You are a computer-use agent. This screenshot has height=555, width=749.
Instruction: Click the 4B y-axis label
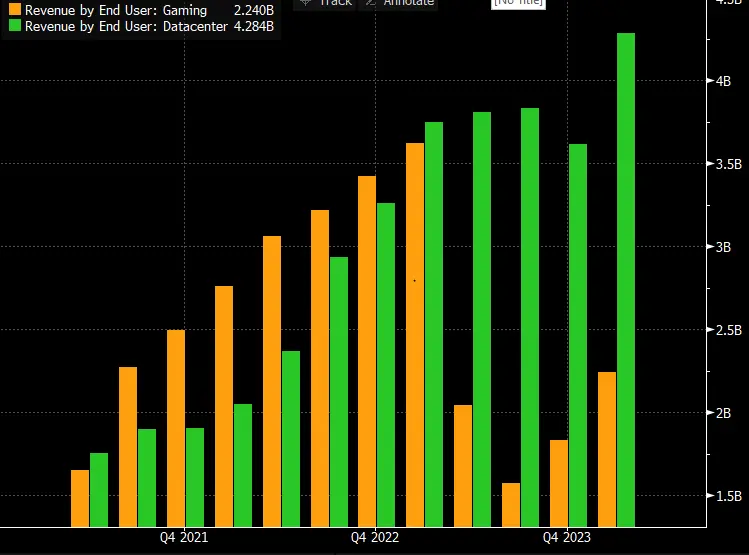click(723, 81)
